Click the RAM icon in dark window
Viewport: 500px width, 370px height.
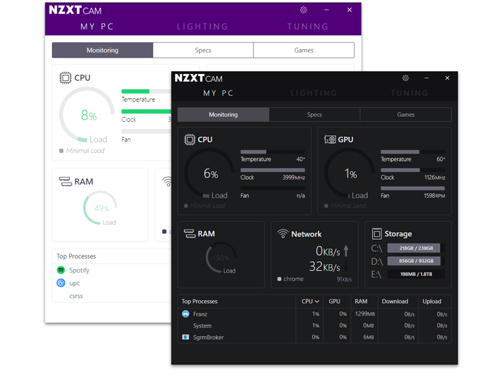tap(190, 234)
